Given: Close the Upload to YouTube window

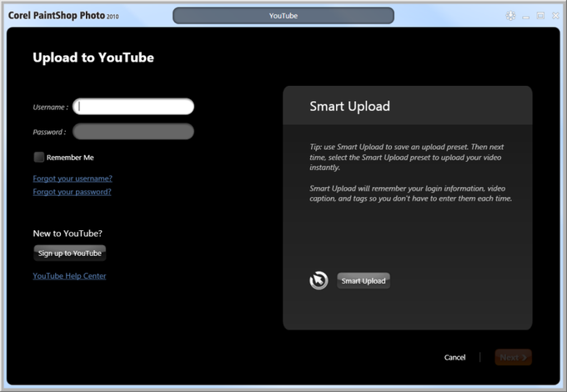Looking at the screenshot, I should click(556, 16).
